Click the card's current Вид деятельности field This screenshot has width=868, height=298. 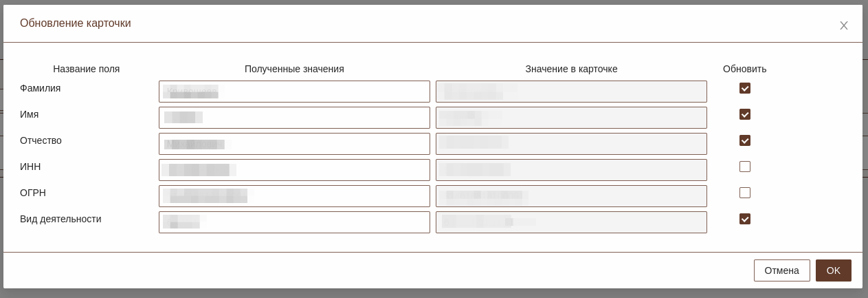pyautogui.click(x=571, y=222)
